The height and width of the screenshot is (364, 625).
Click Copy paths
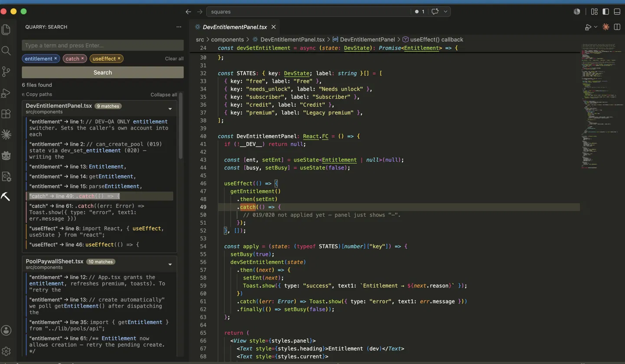(36, 94)
